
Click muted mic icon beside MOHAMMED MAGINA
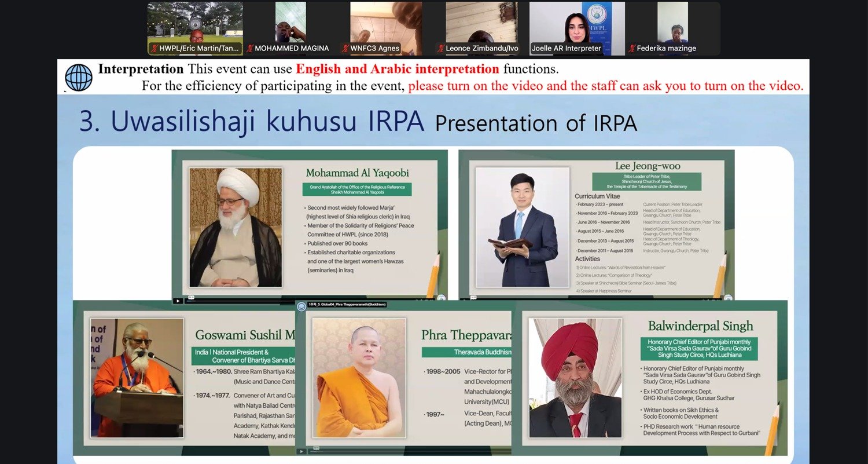click(250, 49)
